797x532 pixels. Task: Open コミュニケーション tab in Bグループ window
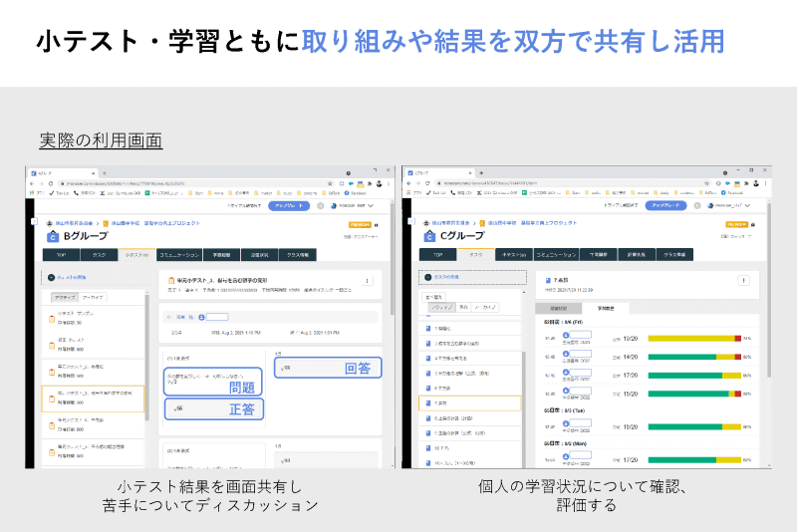179,255
